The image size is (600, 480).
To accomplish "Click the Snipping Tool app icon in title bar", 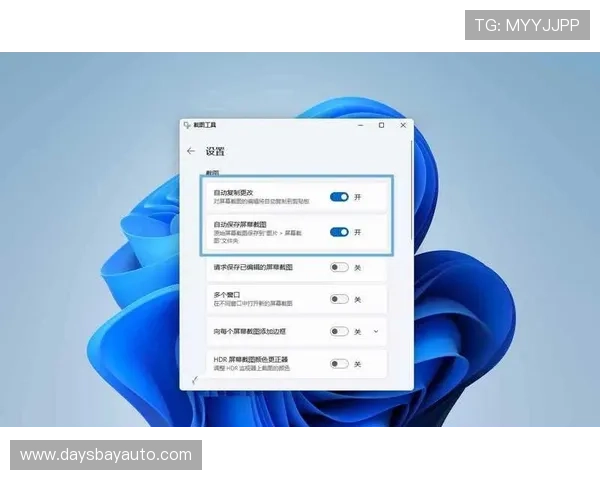I will 187,125.
